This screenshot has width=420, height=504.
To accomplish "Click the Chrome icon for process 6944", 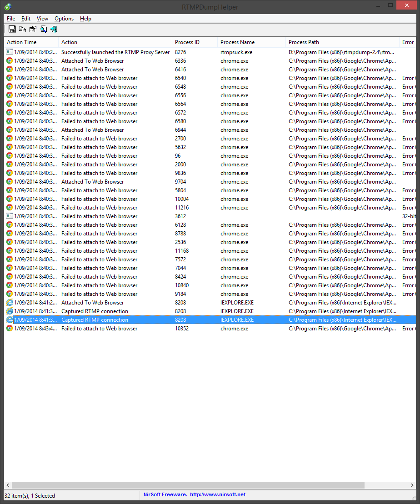I will 10,130.
